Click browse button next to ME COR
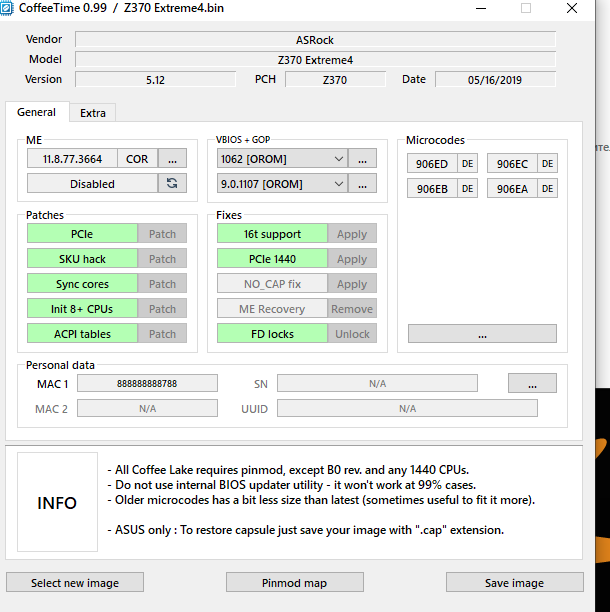 coord(172,159)
